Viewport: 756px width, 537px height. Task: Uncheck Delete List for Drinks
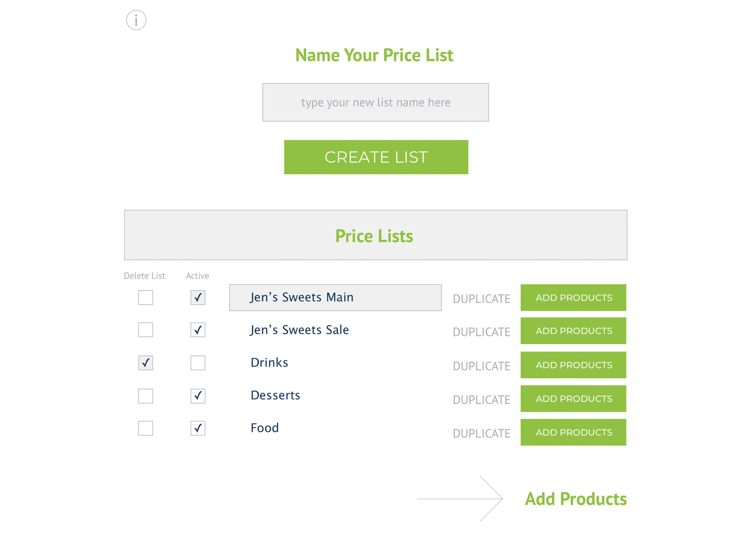coord(146,363)
